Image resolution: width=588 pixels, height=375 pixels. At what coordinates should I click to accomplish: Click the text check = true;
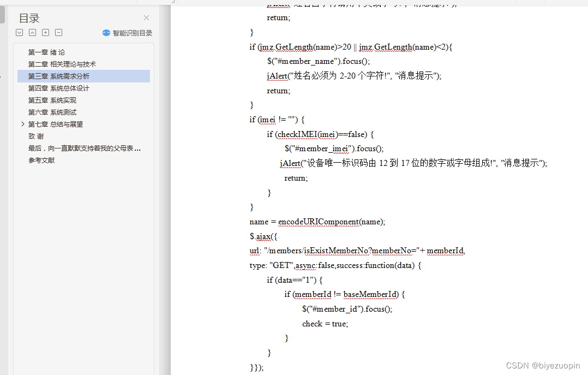click(325, 324)
